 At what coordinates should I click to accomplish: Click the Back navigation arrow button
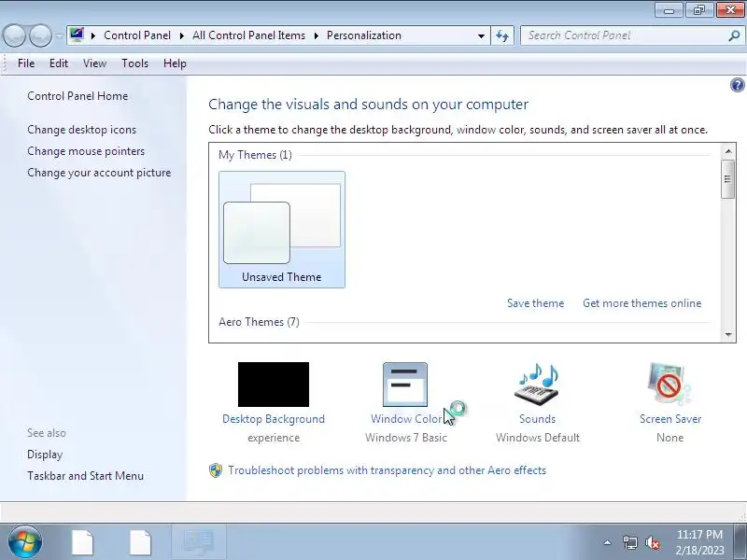tap(14, 35)
